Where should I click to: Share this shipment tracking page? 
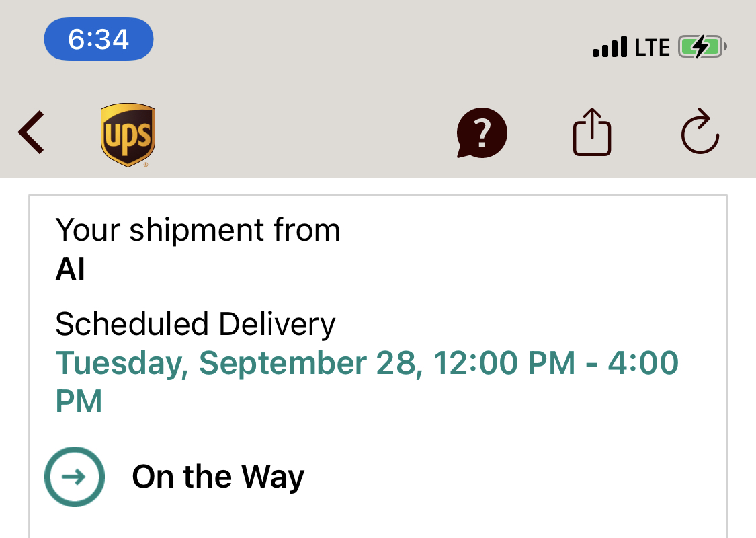[x=592, y=133]
